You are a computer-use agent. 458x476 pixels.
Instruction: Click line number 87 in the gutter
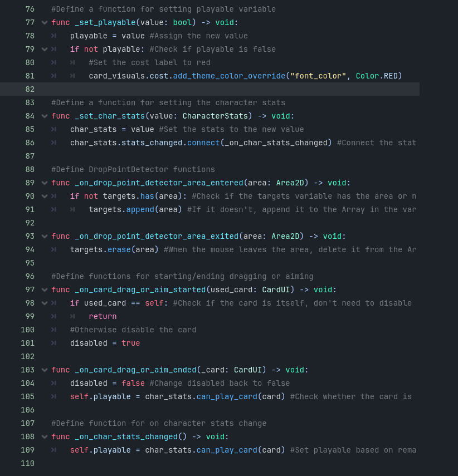[x=30, y=156]
